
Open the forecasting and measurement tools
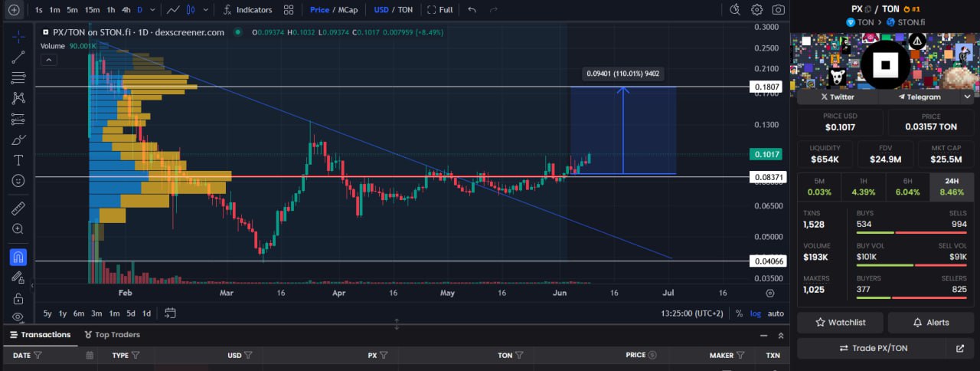[x=18, y=119]
